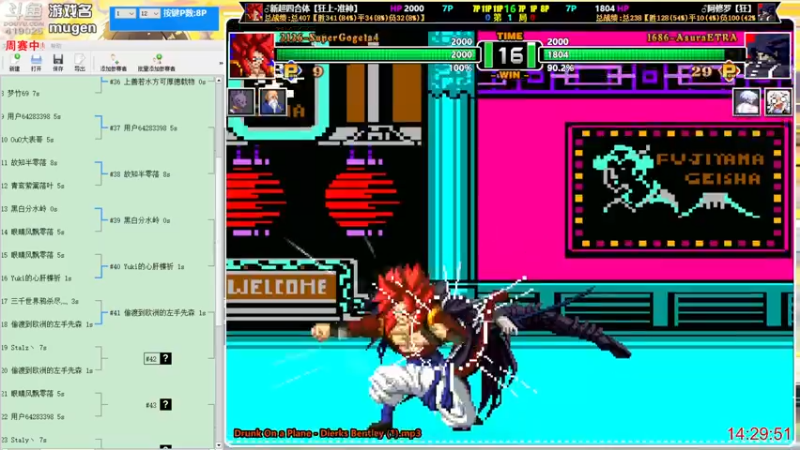Select match #41 winner entry
This screenshot has width=800, height=450.
coord(158,313)
